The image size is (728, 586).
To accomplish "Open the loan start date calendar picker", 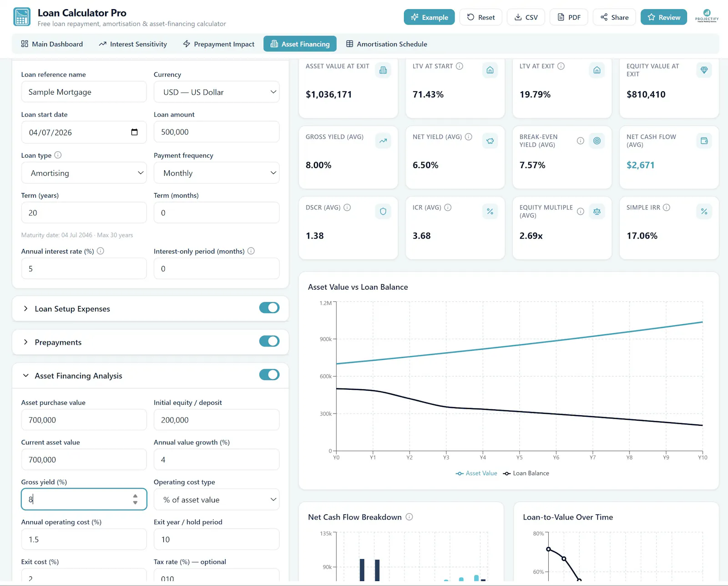I will click(134, 132).
